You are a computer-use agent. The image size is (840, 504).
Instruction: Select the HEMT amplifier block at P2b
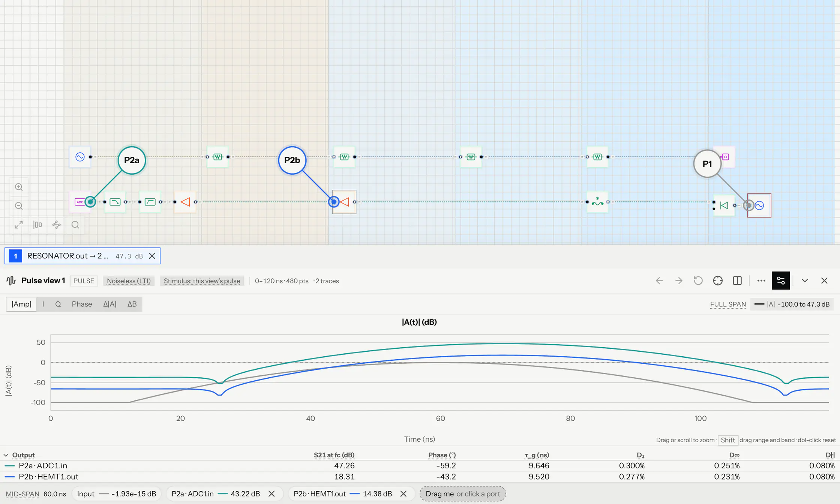tap(344, 202)
